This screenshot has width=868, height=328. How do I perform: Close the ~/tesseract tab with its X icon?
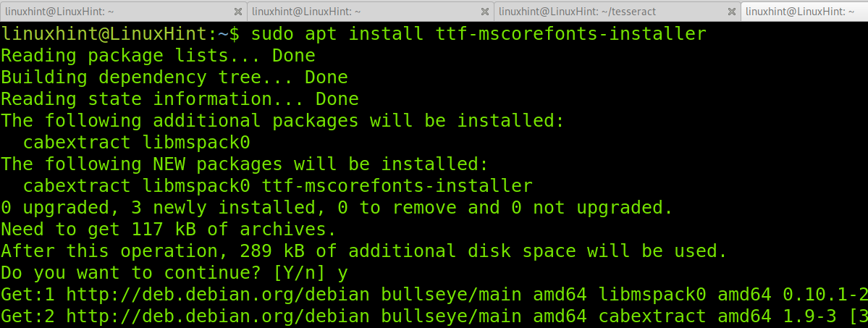731,11
